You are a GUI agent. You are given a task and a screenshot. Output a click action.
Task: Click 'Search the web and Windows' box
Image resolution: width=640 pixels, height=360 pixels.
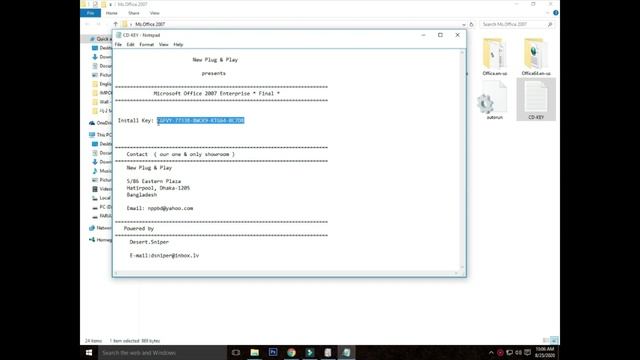tap(162, 353)
